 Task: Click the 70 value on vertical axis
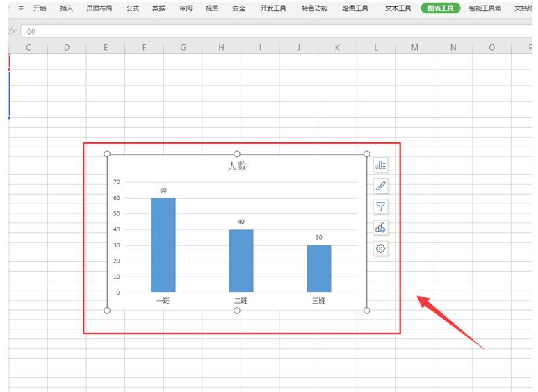coord(117,182)
